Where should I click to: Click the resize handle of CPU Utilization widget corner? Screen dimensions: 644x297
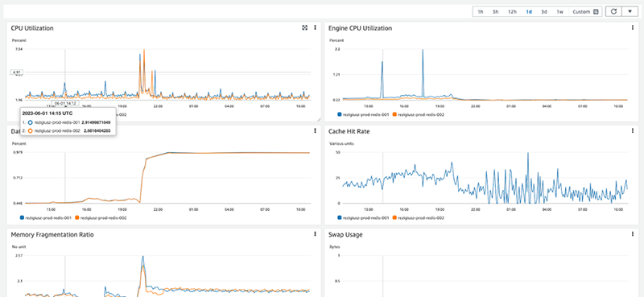coord(318,119)
